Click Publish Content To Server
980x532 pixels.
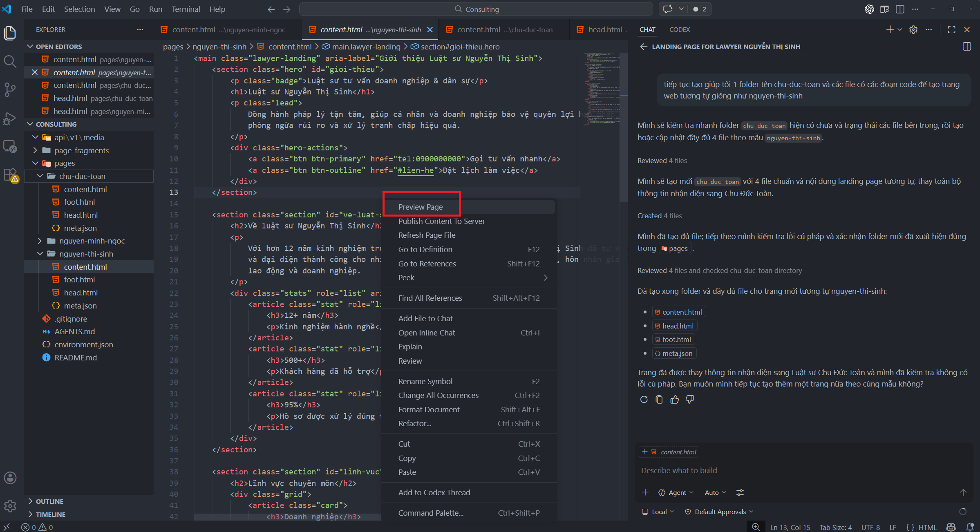pyautogui.click(x=441, y=221)
